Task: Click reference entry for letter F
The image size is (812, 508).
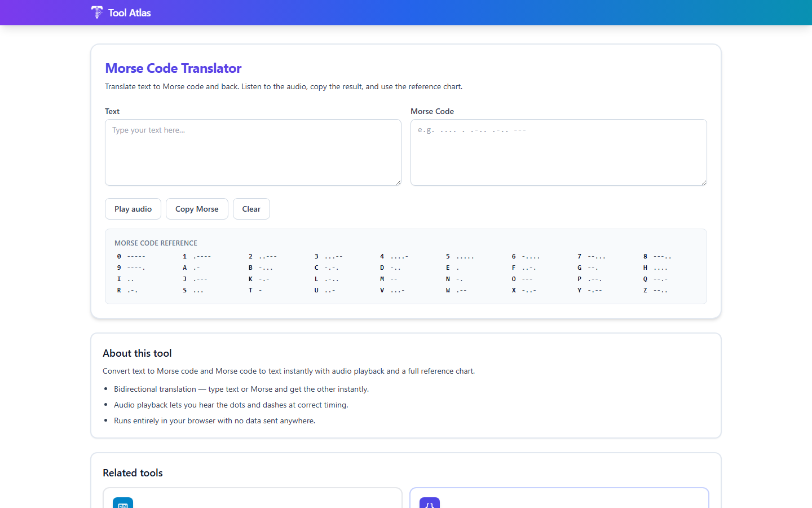Action: click(x=524, y=268)
